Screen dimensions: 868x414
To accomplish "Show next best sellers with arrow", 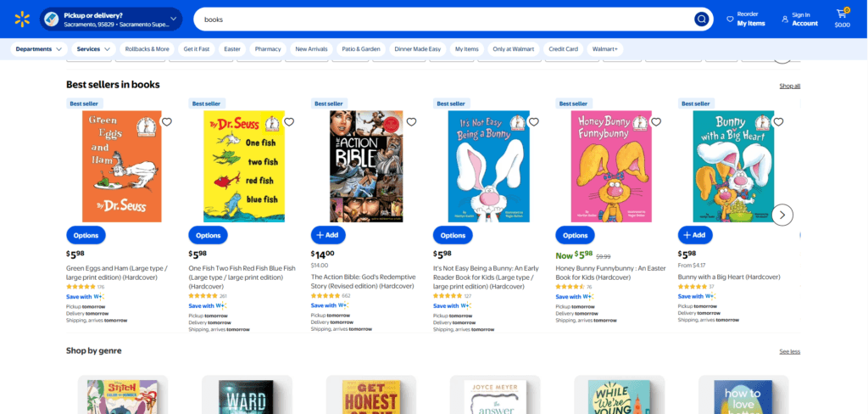I will point(782,215).
